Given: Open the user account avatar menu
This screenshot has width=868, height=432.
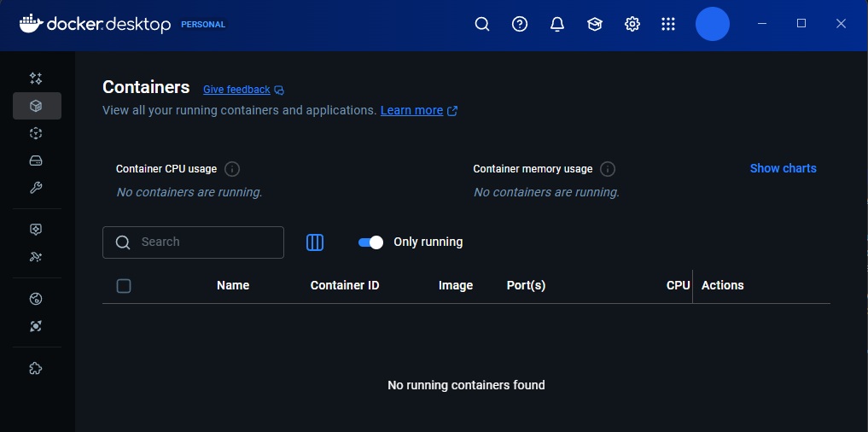Looking at the screenshot, I should click(x=712, y=24).
